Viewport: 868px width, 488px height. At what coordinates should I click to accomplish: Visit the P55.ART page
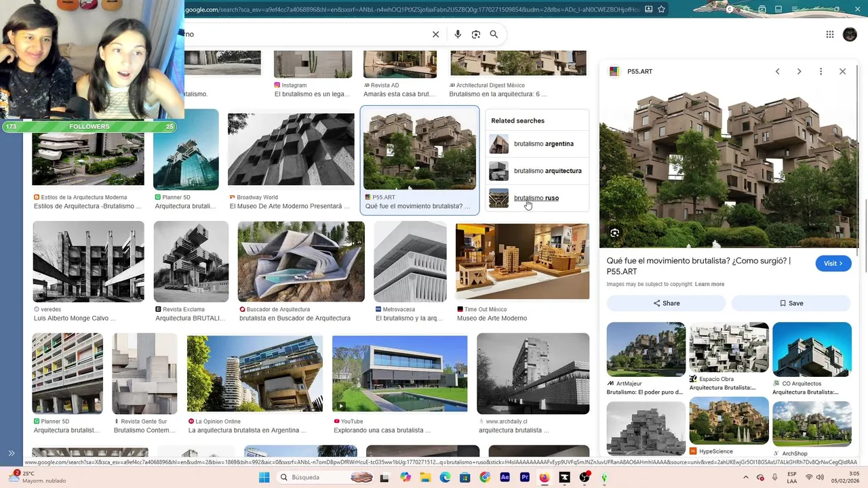[x=833, y=264]
